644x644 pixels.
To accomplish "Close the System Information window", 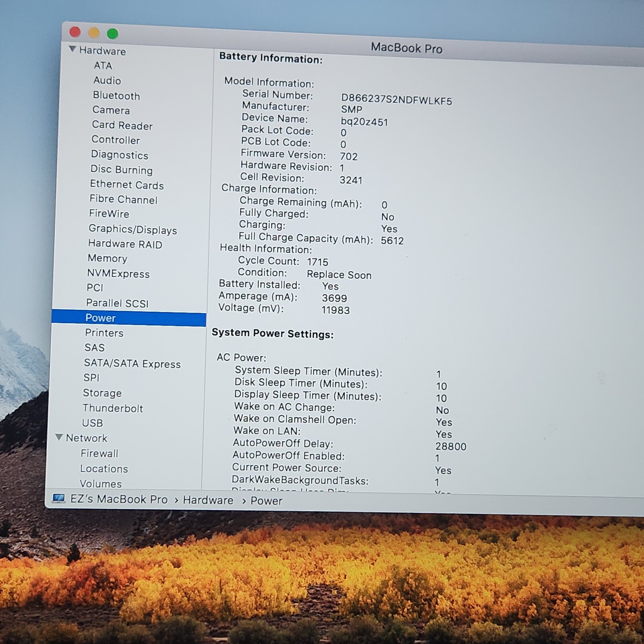I will click(x=75, y=32).
